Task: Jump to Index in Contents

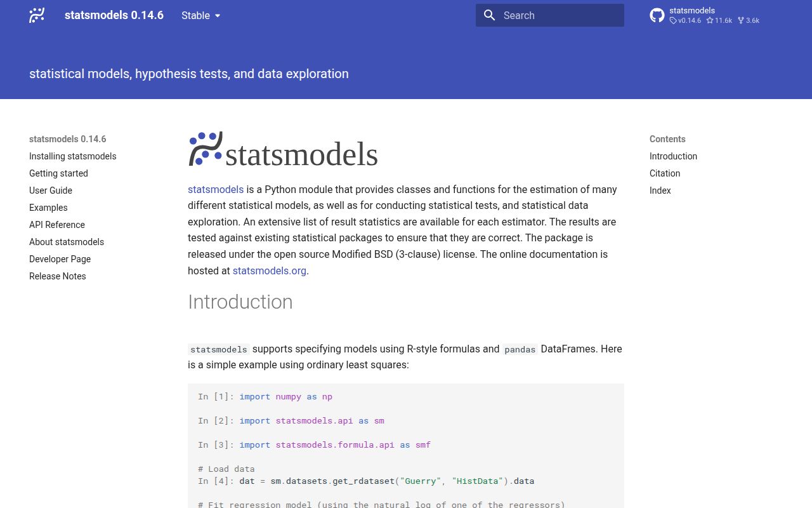Action: 660,190
